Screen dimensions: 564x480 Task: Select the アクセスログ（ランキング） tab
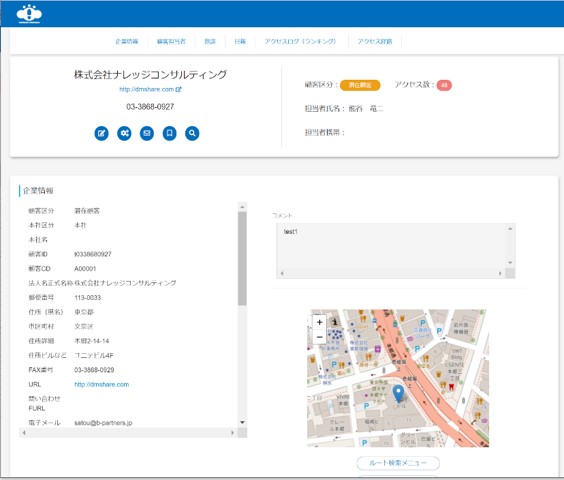click(300, 41)
